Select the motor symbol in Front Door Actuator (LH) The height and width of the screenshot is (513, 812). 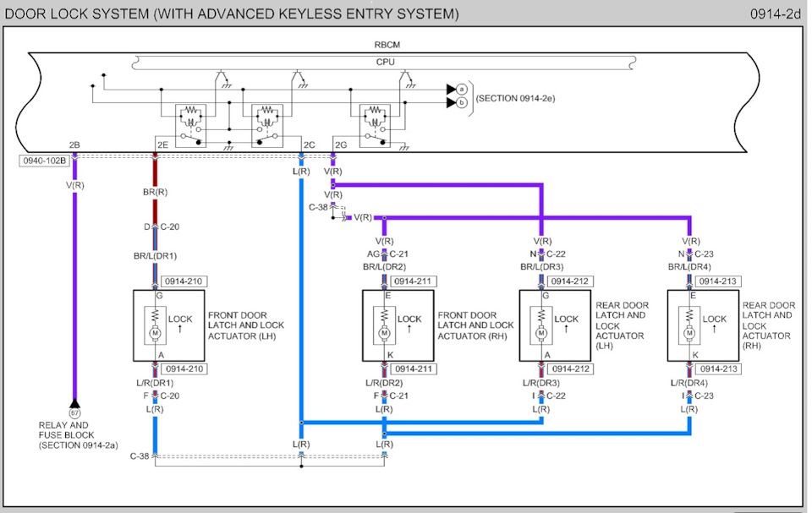pyautogui.click(x=155, y=333)
